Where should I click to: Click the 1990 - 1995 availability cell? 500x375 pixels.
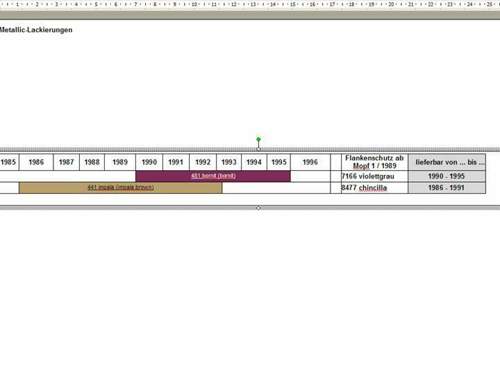click(447, 176)
